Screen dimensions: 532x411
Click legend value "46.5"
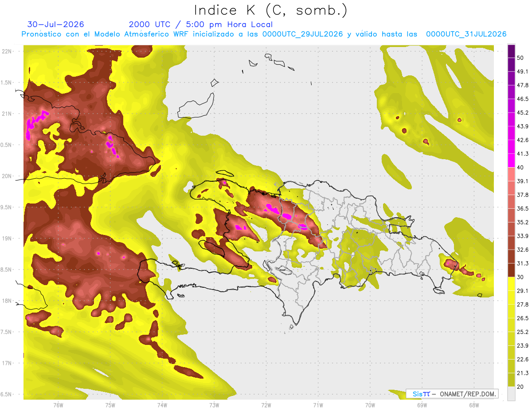(523, 99)
